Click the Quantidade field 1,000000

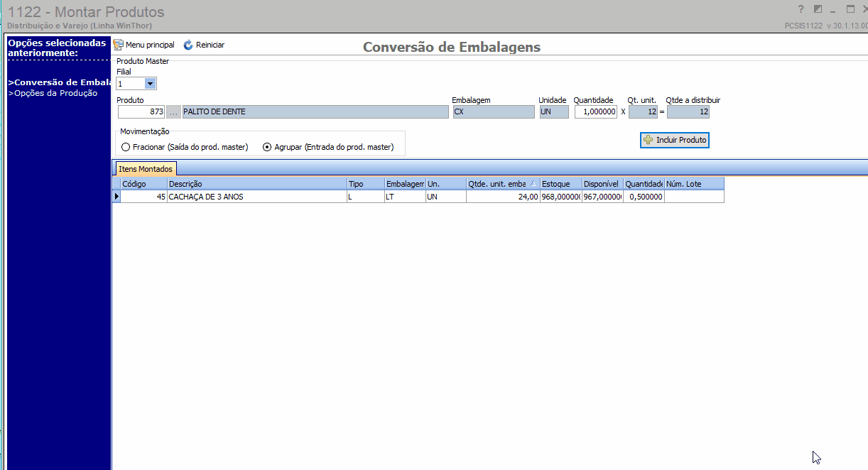(596, 111)
